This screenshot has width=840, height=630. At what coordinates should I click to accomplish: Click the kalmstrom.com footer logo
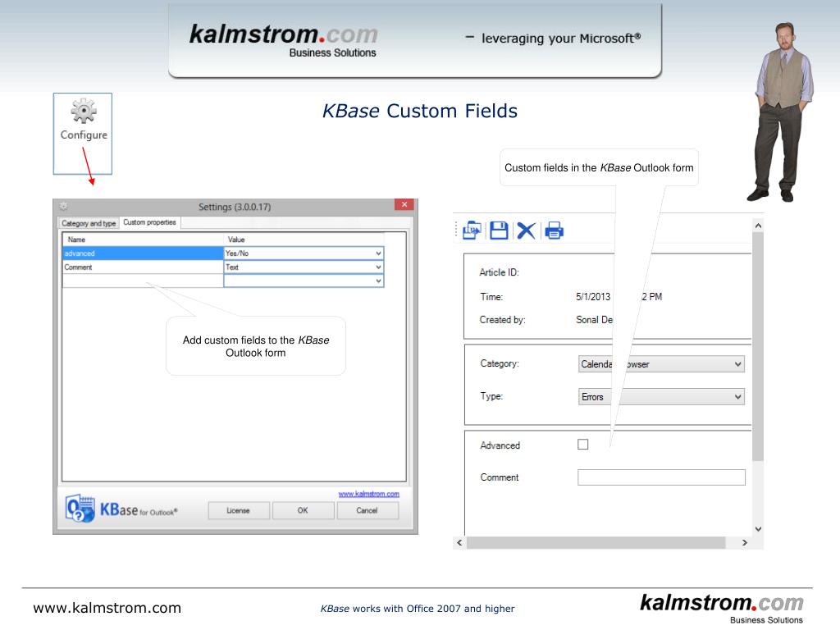(722, 608)
